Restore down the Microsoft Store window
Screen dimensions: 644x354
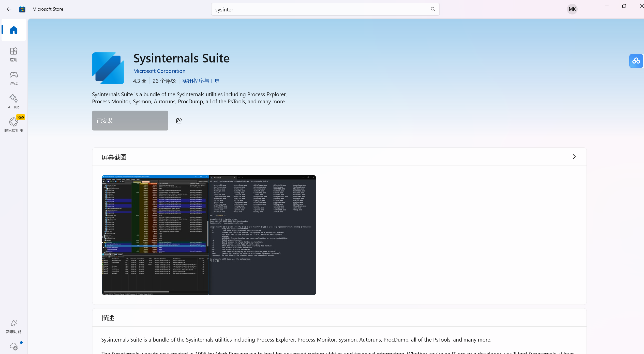624,6
